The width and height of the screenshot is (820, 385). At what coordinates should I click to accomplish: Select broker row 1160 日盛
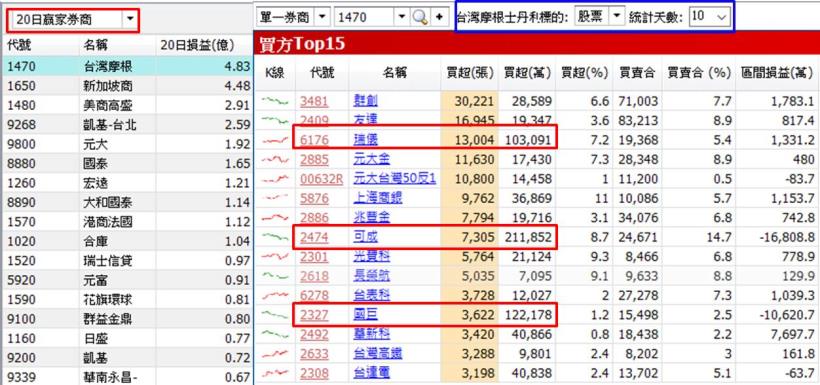click(128, 338)
